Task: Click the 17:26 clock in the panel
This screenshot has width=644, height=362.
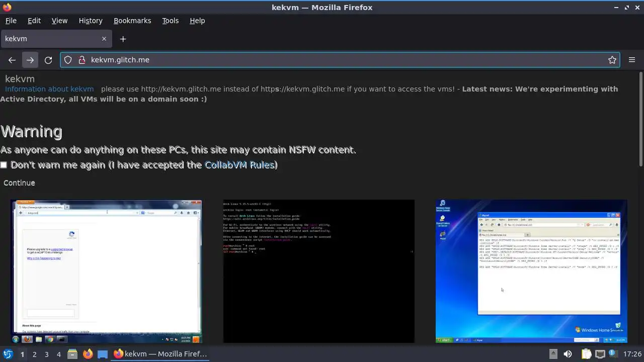Action: pyautogui.click(x=632, y=354)
